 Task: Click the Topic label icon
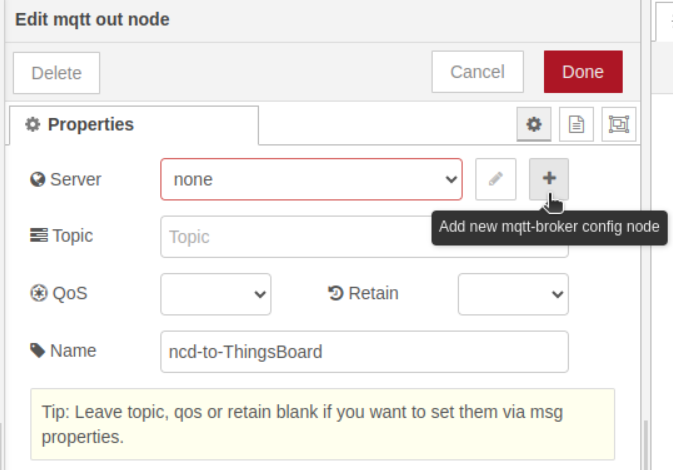pos(38,236)
